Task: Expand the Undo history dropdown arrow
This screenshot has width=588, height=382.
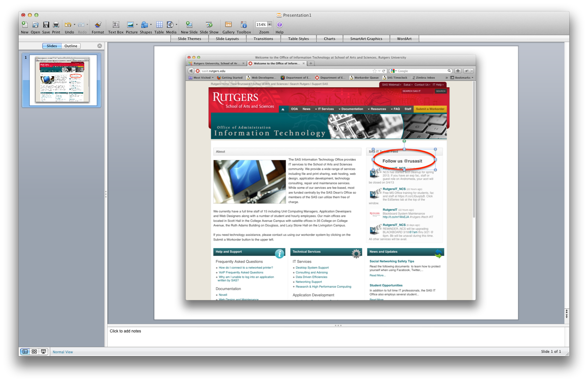Action: (74, 25)
